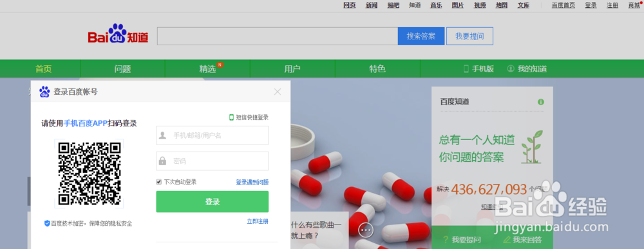This screenshot has width=644, height=249.
Task: Focus the main search input box
Action: (277, 36)
